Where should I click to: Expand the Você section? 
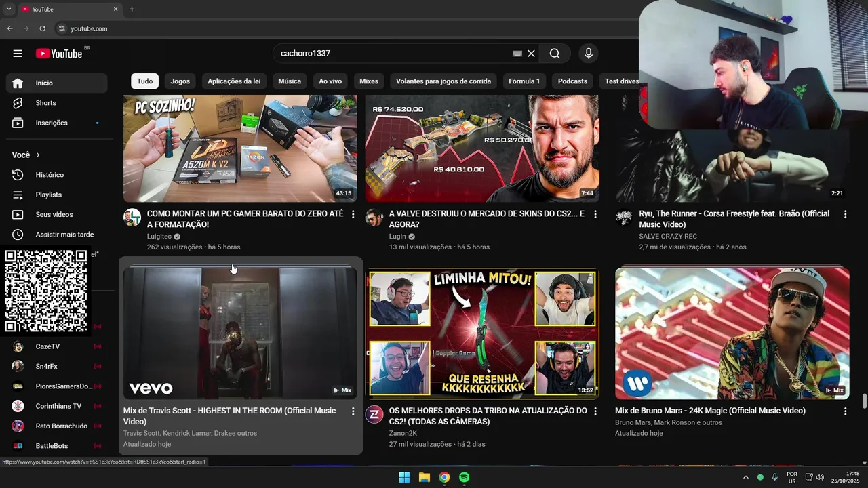tap(26, 155)
